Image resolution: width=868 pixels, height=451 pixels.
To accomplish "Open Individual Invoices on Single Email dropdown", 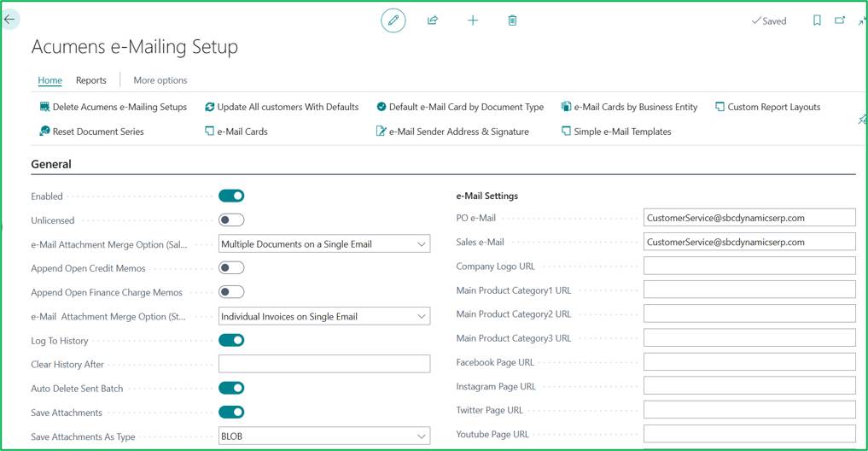I will tap(324, 316).
